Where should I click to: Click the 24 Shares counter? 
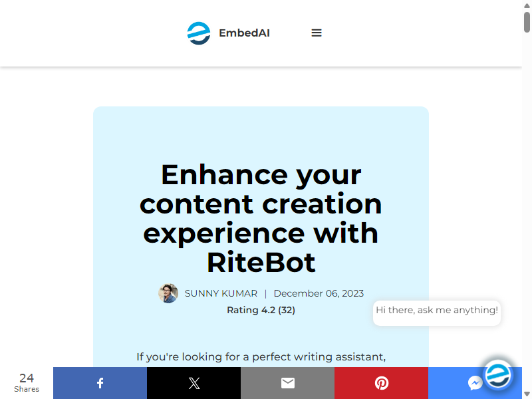click(27, 382)
